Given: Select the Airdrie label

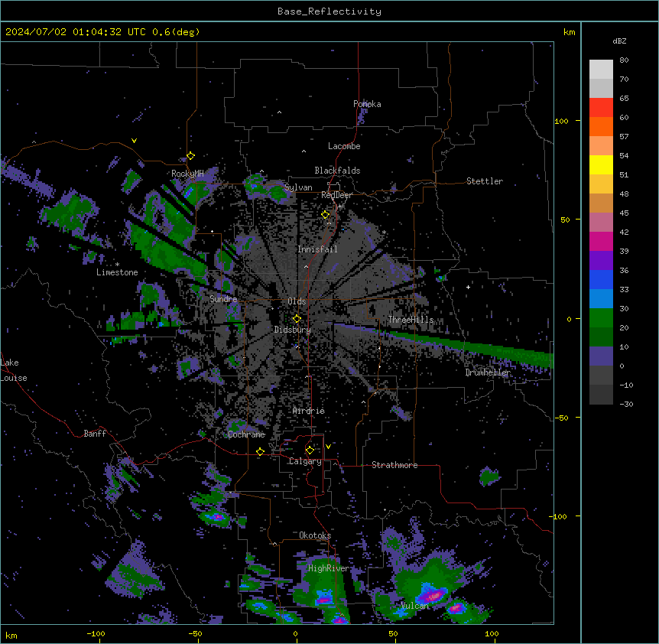Looking at the screenshot, I should coord(309,411).
